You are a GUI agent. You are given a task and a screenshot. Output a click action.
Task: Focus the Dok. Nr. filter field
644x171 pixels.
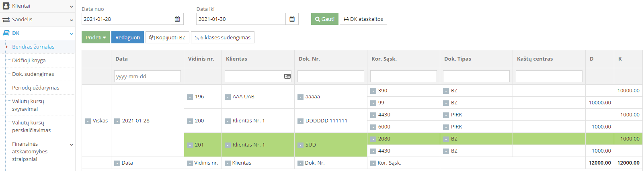(x=330, y=76)
